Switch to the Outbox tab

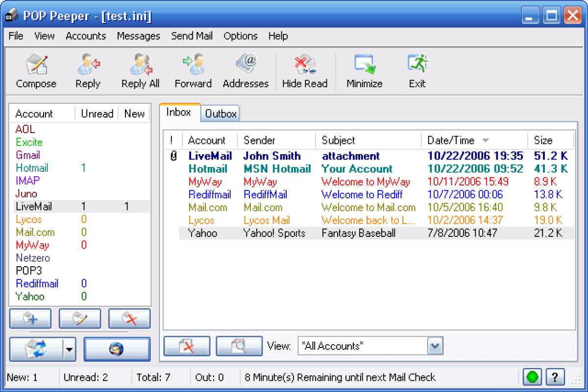(x=220, y=114)
